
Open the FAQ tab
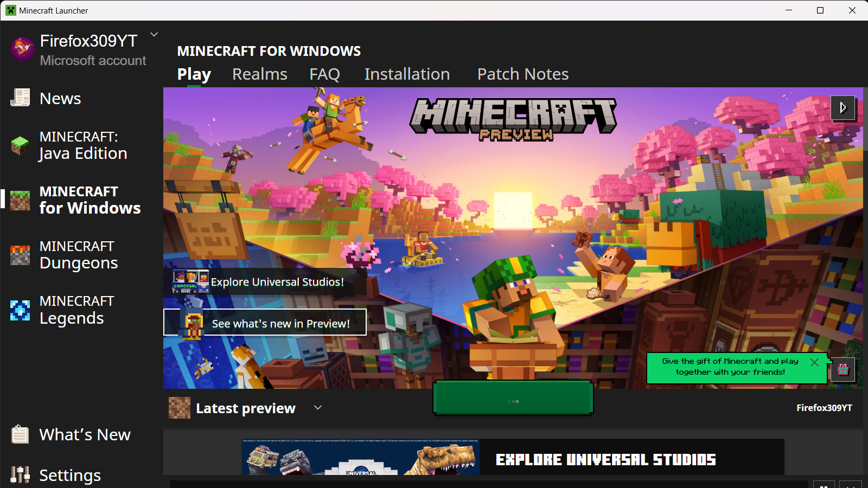pos(324,74)
